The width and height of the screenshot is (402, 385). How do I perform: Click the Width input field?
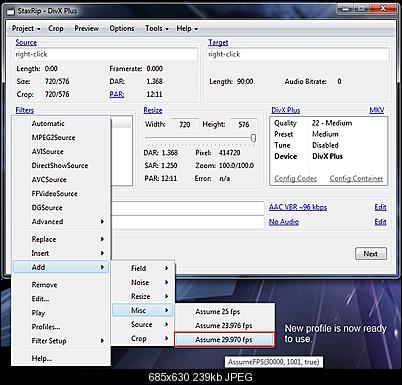click(185, 125)
